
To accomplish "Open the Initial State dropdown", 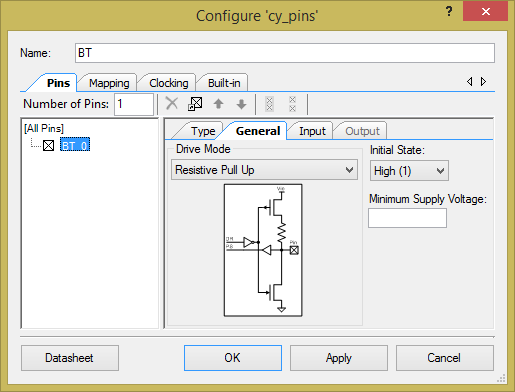I will click(x=409, y=171).
